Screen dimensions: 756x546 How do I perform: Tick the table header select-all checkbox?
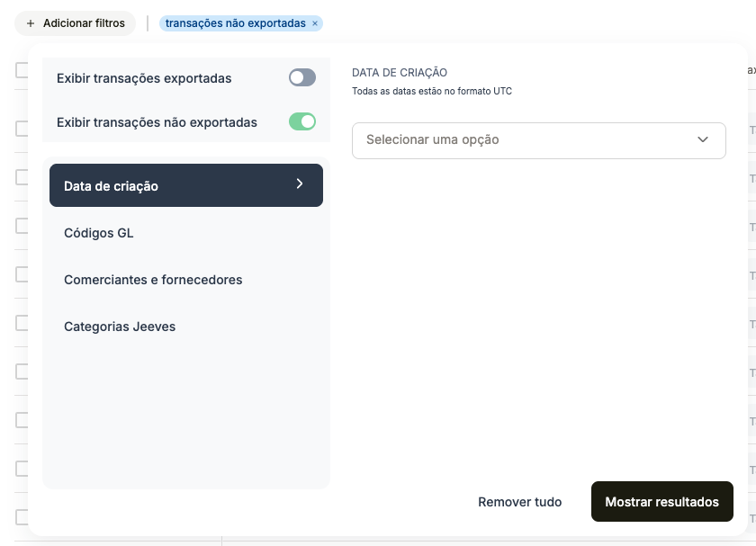tap(22, 70)
